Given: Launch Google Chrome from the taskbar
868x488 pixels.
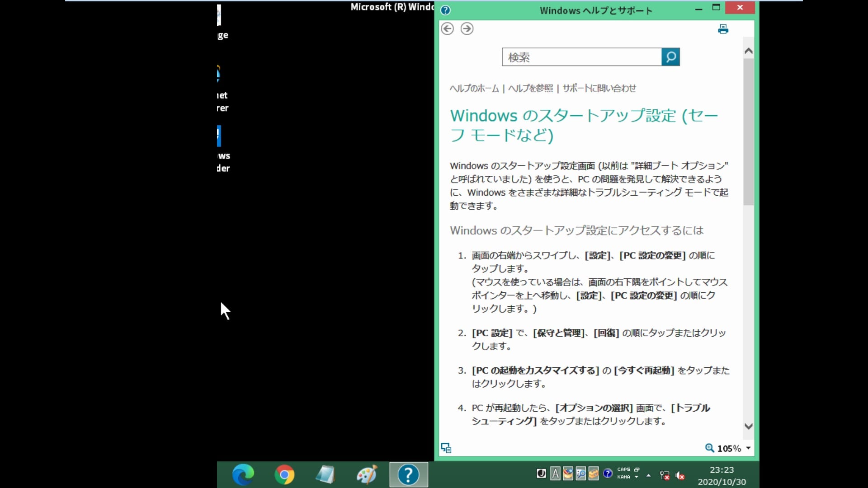Looking at the screenshot, I should (x=284, y=474).
